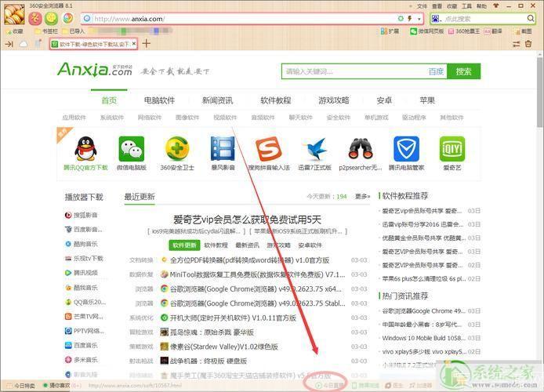Open the 书签栏 bookmarks folder
This screenshot has width=544, height=392.
(46, 31)
